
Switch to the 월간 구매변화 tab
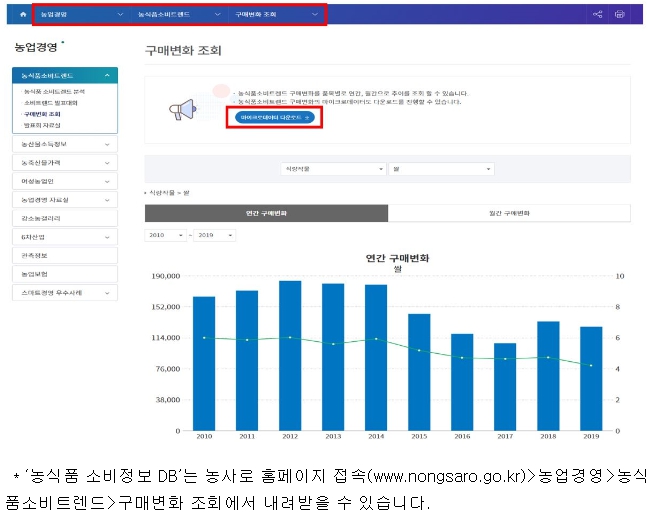click(509, 213)
